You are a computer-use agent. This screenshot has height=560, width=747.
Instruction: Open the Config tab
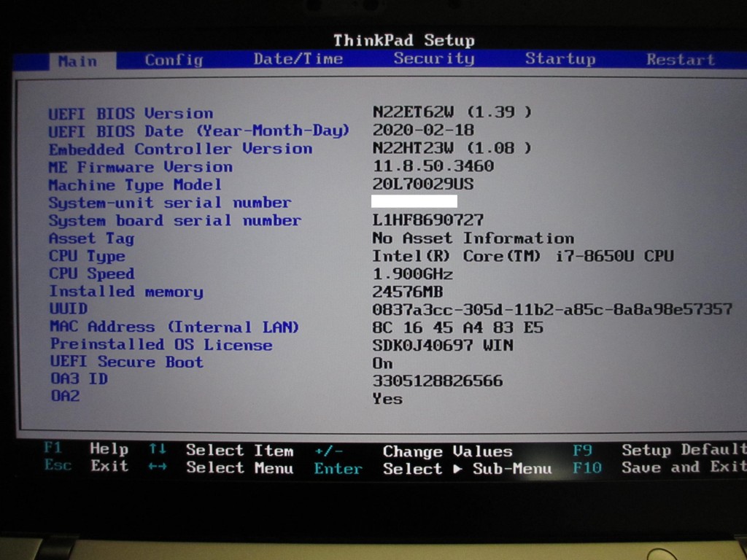[x=174, y=60]
